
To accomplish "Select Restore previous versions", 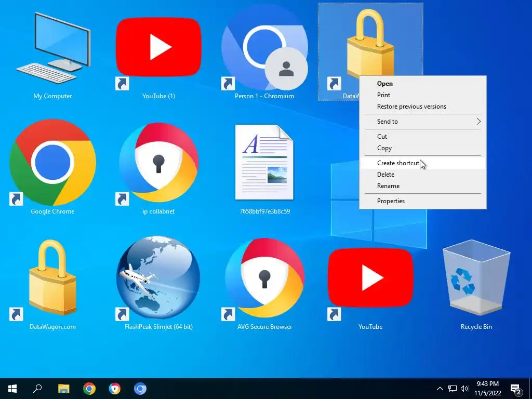I will click(423, 107).
